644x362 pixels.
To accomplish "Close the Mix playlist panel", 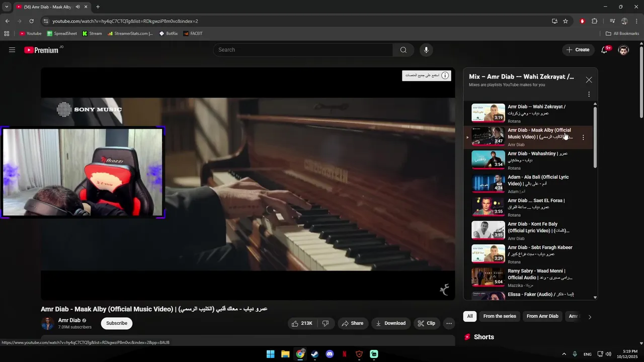I will [589, 79].
